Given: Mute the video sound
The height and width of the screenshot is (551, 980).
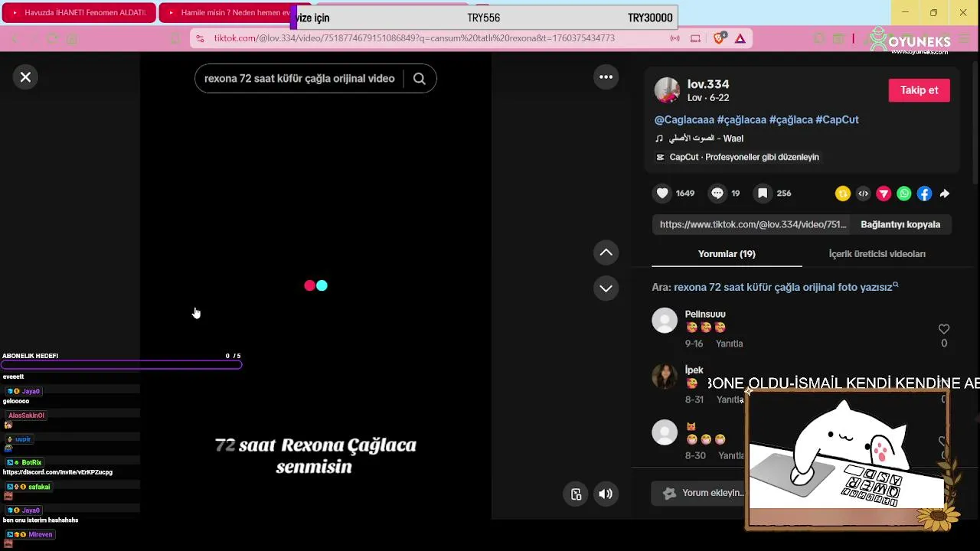Looking at the screenshot, I should tap(606, 494).
